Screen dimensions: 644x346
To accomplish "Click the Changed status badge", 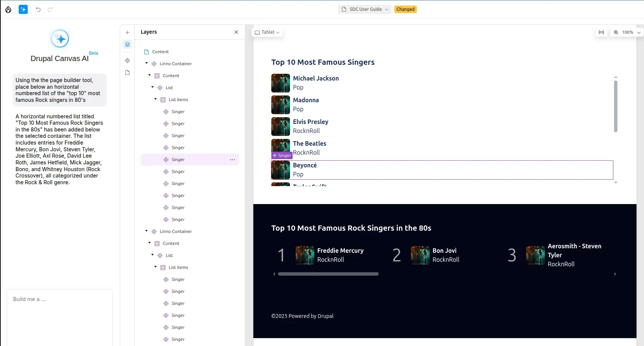I will click(x=405, y=9).
